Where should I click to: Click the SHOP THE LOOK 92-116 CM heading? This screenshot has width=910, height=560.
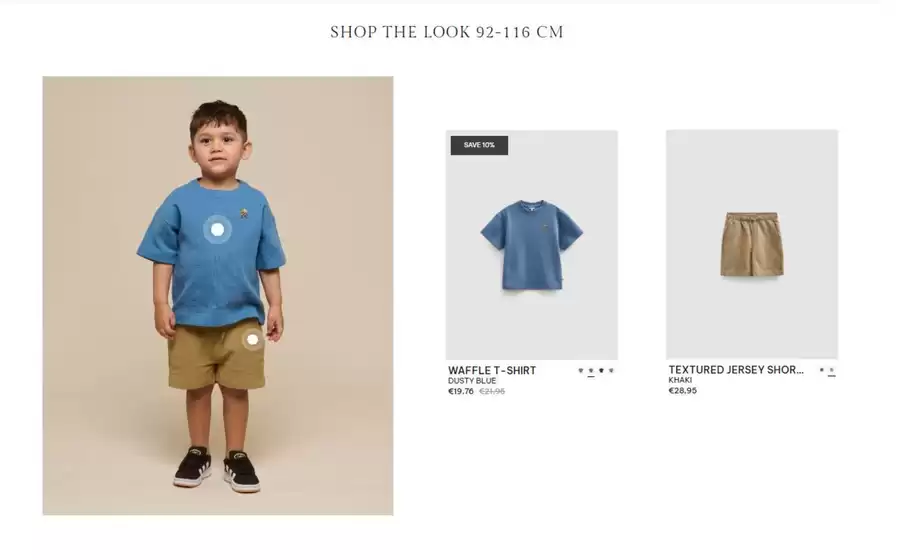click(447, 32)
